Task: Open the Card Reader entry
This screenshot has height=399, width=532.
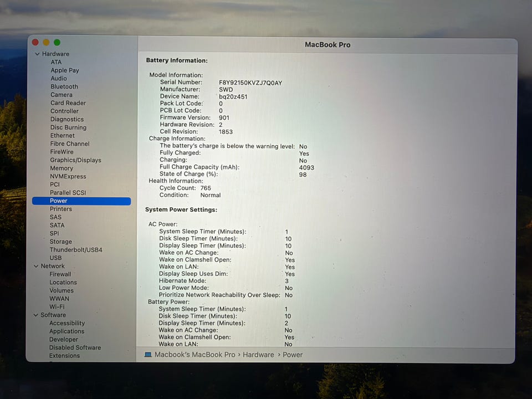Action: [x=68, y=103]
